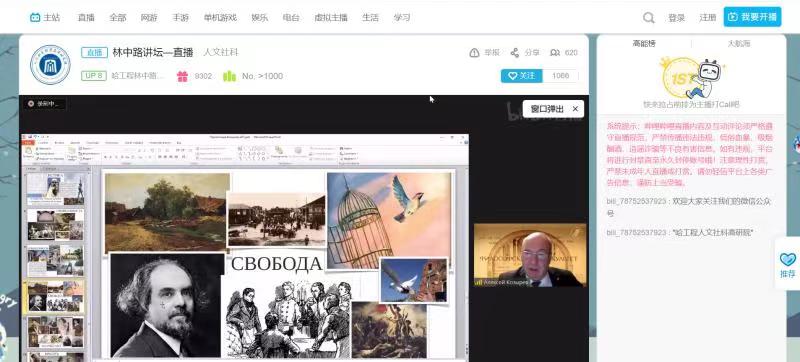Click the 举报 report icon
Image resolution: width=800 pixels, height=362 pixels.
coord(474,53)
